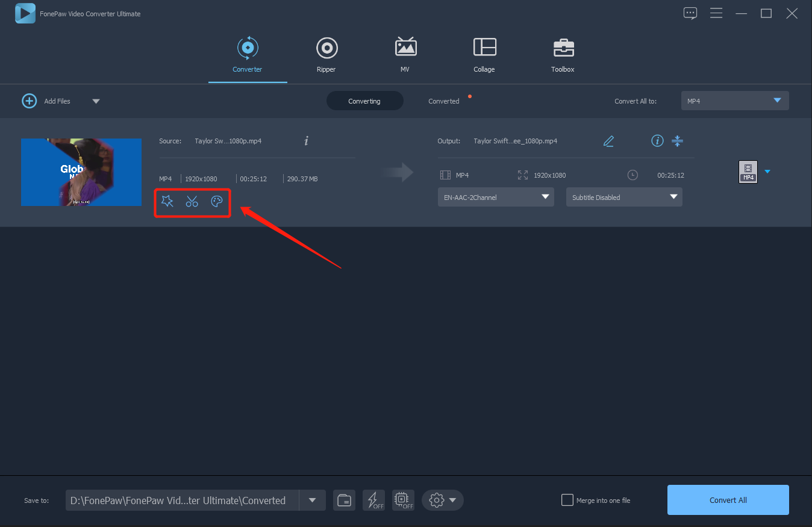Show the Converting list
812x527 pixels.
click(x=364, y=101)
